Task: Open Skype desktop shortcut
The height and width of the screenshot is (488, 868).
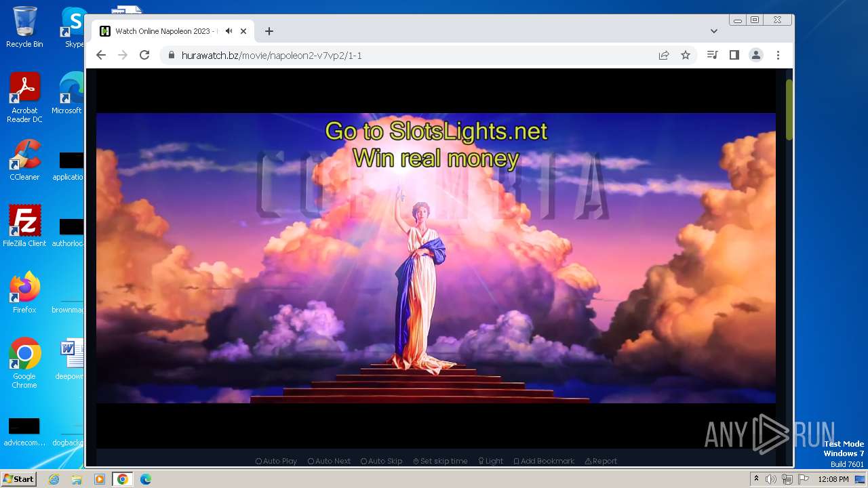Action: 73,27
